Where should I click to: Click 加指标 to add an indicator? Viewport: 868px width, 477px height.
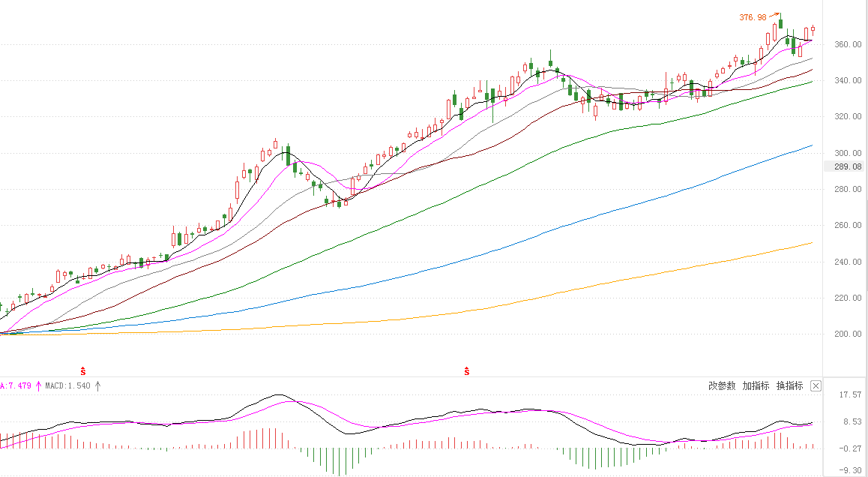[x=756, y=386]
